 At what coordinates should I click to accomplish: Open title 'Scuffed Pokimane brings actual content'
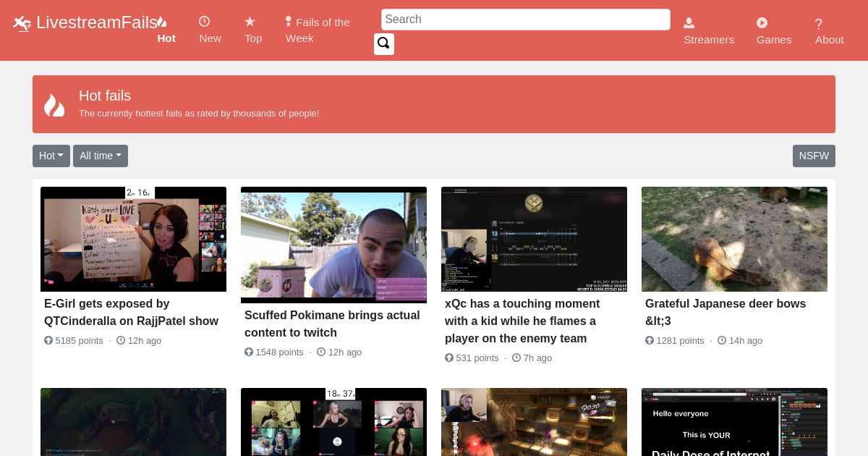332,324
